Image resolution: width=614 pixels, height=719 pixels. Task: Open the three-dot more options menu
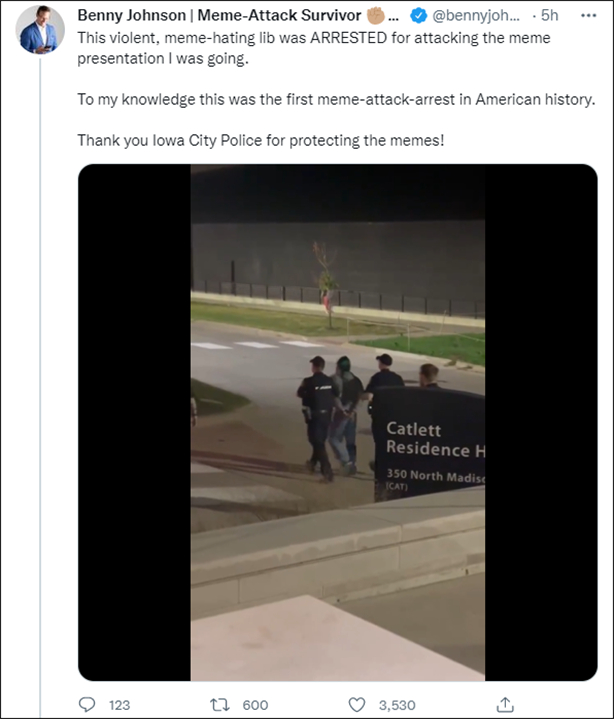pos(588,16)
